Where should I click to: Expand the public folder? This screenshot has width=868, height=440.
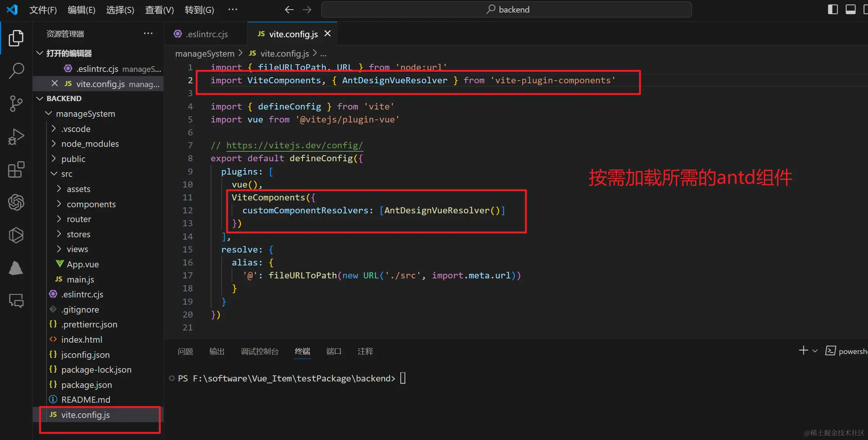(98, 159)
